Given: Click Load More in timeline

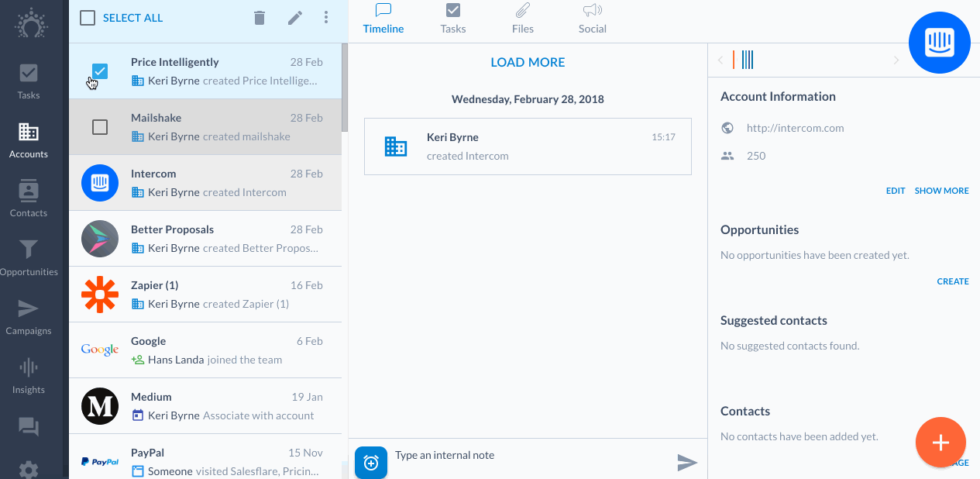Looking at the screenshot, I should click(528, 62).
